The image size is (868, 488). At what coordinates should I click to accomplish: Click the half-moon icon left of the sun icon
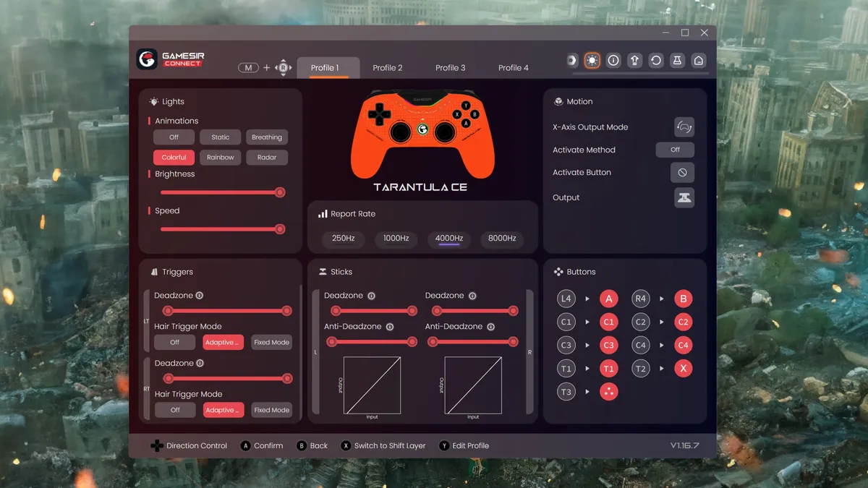click(x=571, y=61)
